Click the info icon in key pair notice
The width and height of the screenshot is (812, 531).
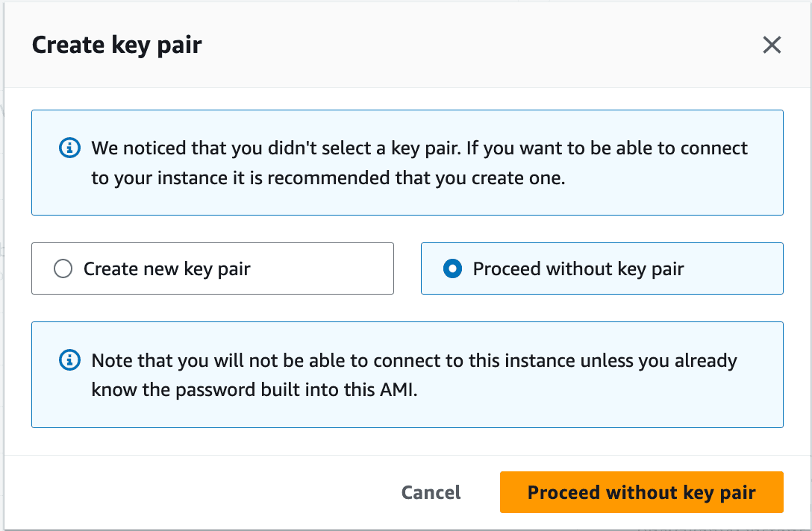pos(70,148)
